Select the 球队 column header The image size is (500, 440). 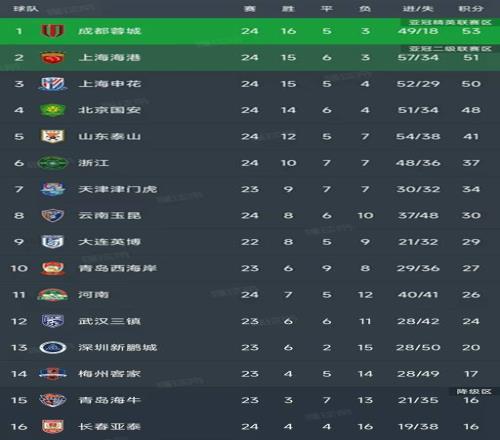coord(26,8)
